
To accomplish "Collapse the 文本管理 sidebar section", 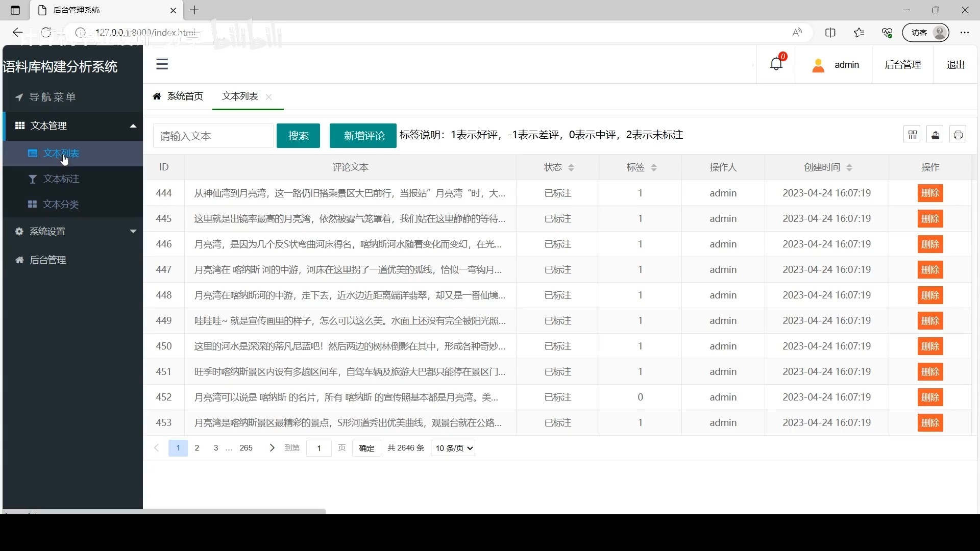I will point(132,126).
